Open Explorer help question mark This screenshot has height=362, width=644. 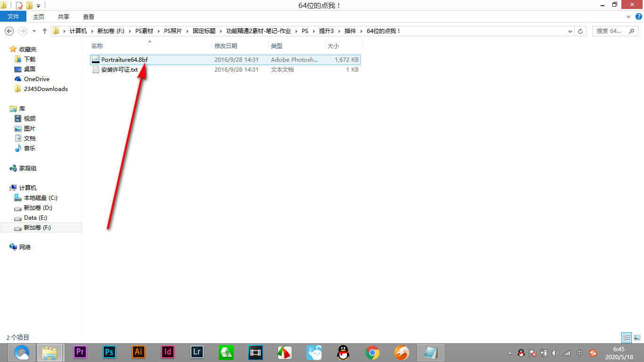click(x=639, y=16)
